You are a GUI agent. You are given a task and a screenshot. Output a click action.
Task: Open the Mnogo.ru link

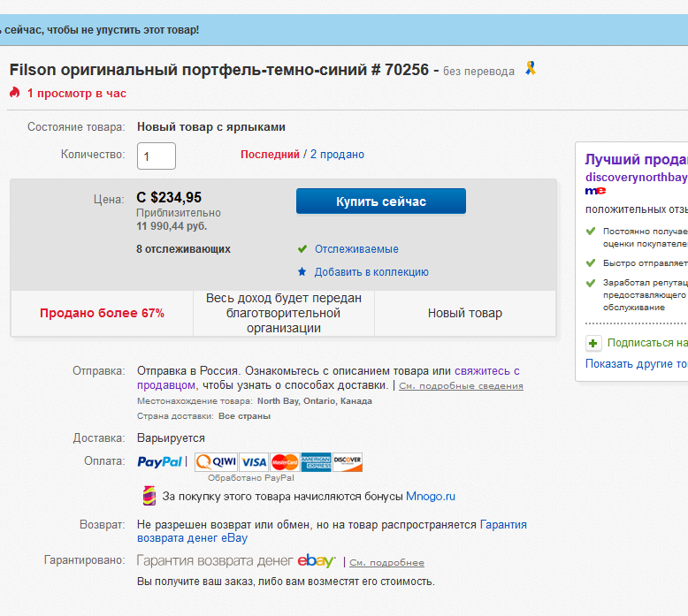click(x=431, y=497)
